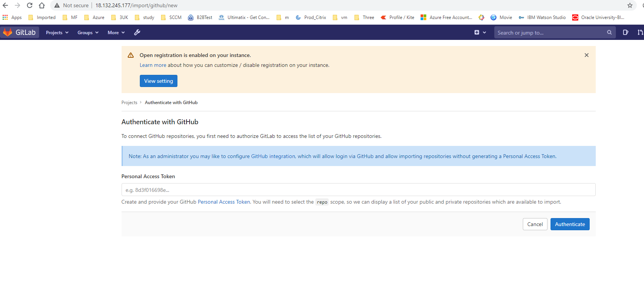The height and width of the screenshot is (299, 644).
Task: Dismiss the open registration warning banner
Action: click(587, 55)
